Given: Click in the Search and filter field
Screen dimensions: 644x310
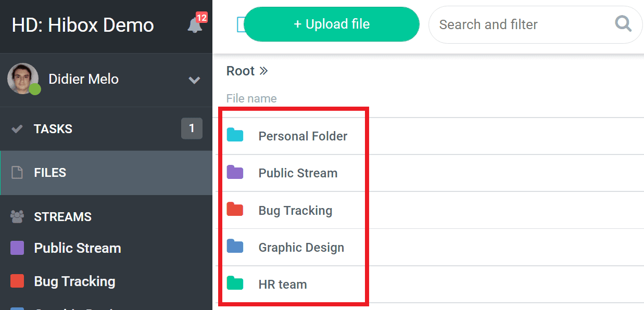Looking at the screenshot, I should [521, 24].
